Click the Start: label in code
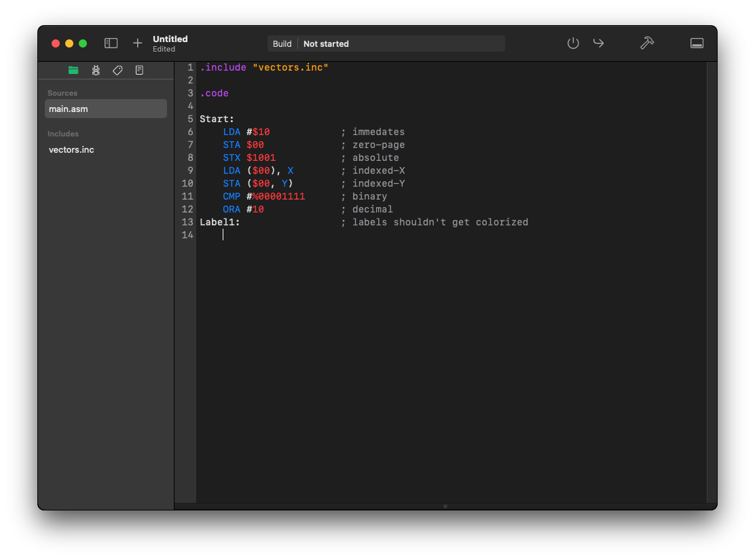 [217, 119]
